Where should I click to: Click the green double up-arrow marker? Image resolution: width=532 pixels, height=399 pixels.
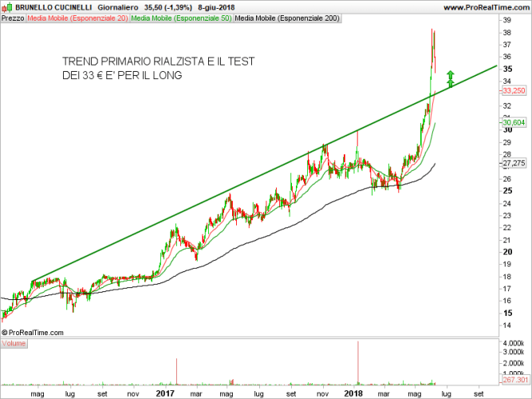pyautogui.click(x=450, y=78)
